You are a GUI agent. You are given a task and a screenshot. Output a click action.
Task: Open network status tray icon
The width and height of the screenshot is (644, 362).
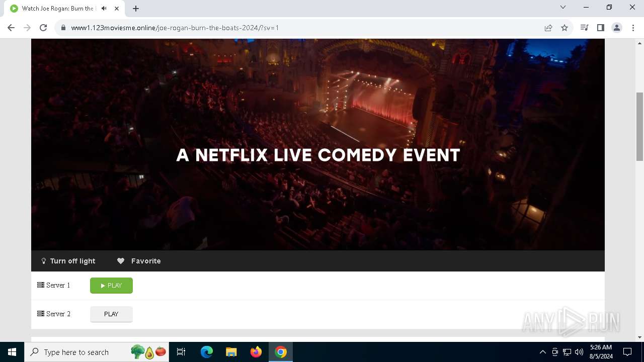[567, 352]
